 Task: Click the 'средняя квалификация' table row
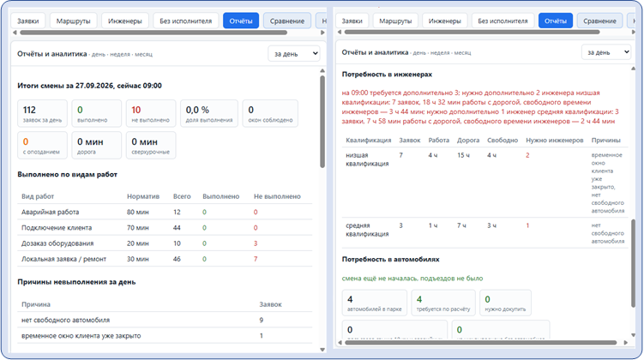tap(485, 233)
